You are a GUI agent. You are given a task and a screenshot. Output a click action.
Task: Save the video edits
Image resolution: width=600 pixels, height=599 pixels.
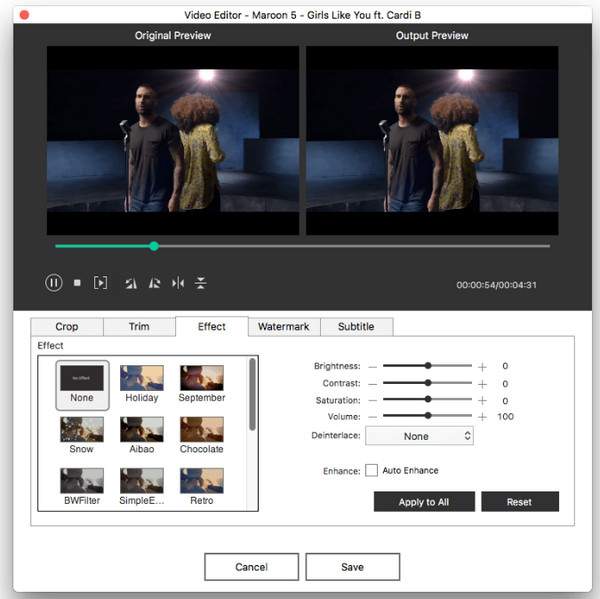352,567
